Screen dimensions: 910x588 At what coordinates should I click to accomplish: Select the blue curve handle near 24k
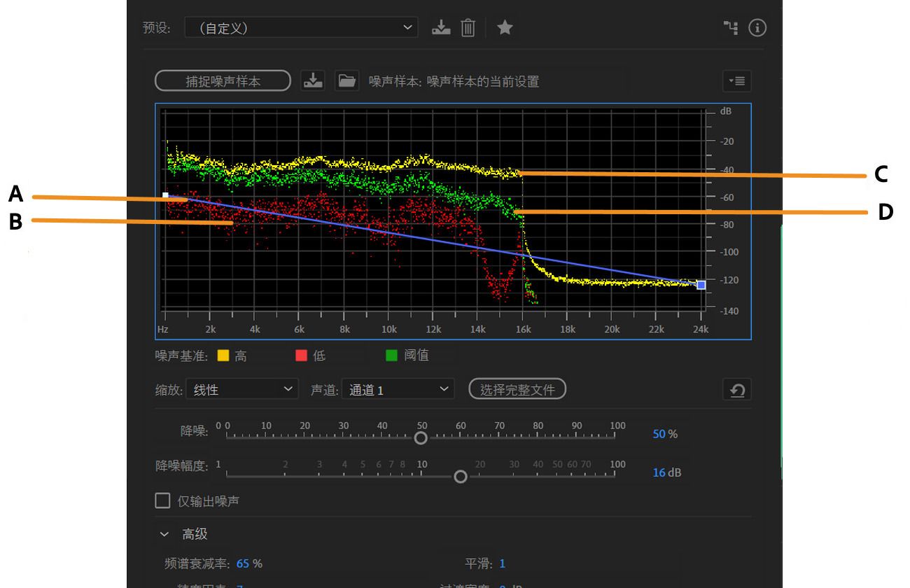(x=700, y=284)
